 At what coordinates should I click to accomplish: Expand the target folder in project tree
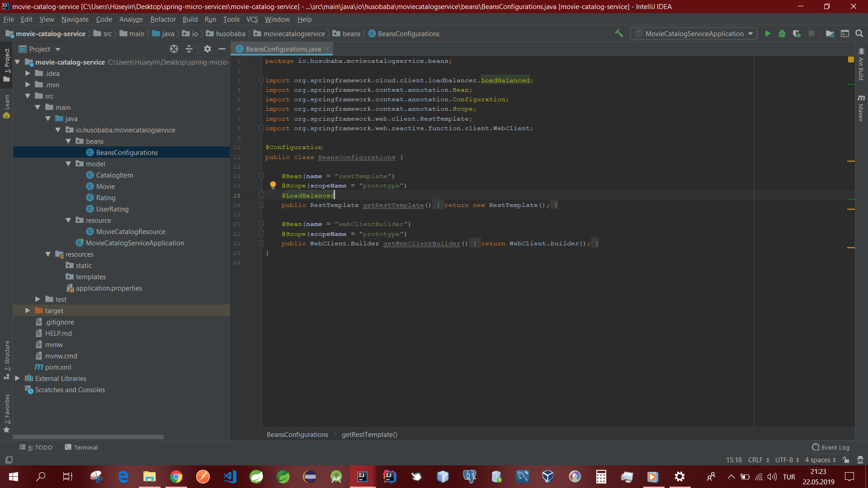point(28,311)
